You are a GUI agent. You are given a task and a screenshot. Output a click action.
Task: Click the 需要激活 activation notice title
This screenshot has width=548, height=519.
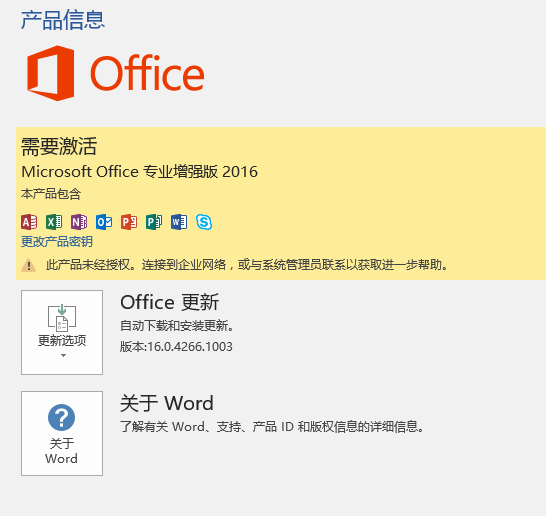click(x=59, y=146)
